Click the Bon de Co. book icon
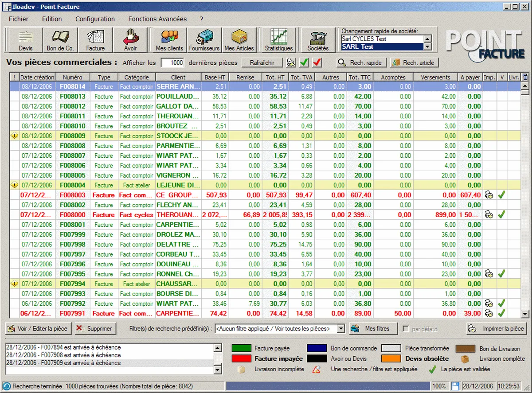This screenshot has width=532, height=393. 60,40
